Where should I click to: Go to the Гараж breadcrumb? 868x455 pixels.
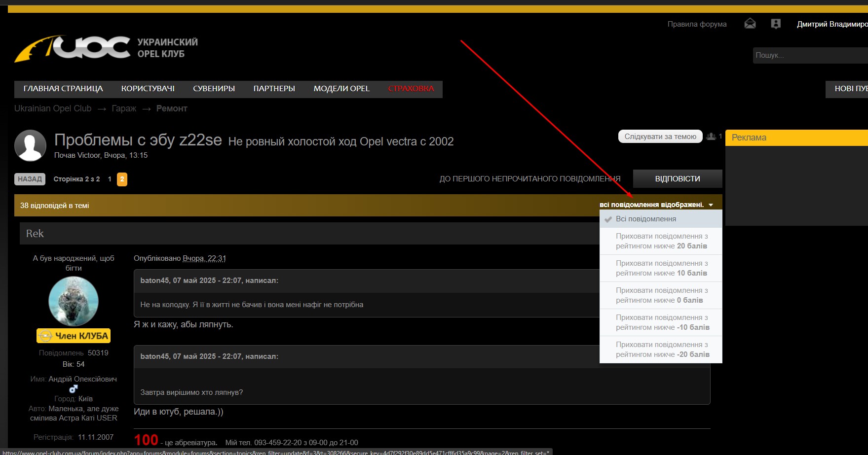[124, 108]
